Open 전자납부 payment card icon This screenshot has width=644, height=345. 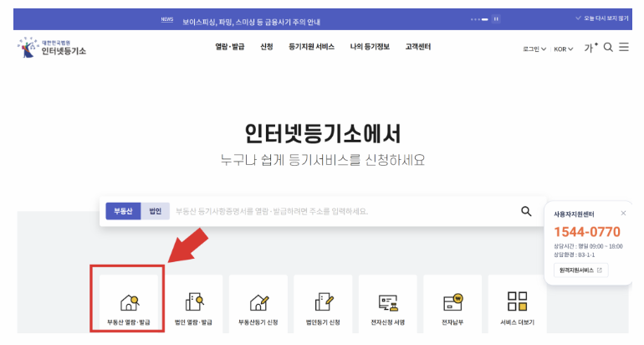tap(453, 302)
